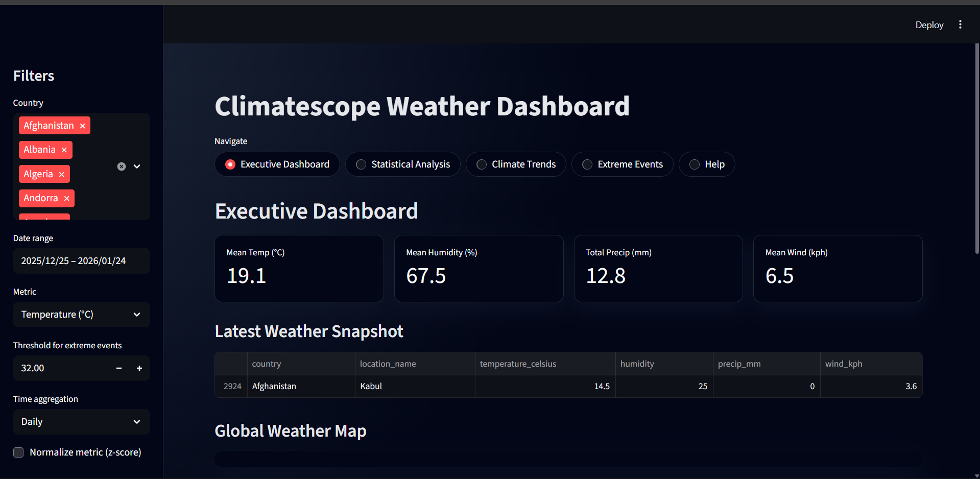Decrease the extreme events threshold

[118, 368]
